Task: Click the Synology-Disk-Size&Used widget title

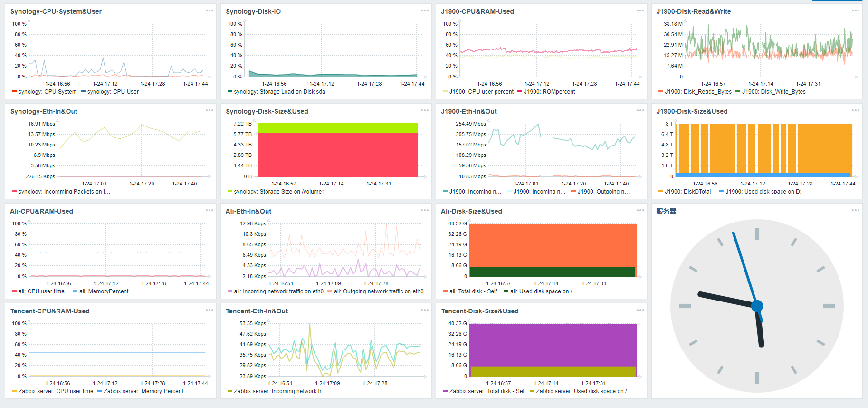Action: (267, 111)
